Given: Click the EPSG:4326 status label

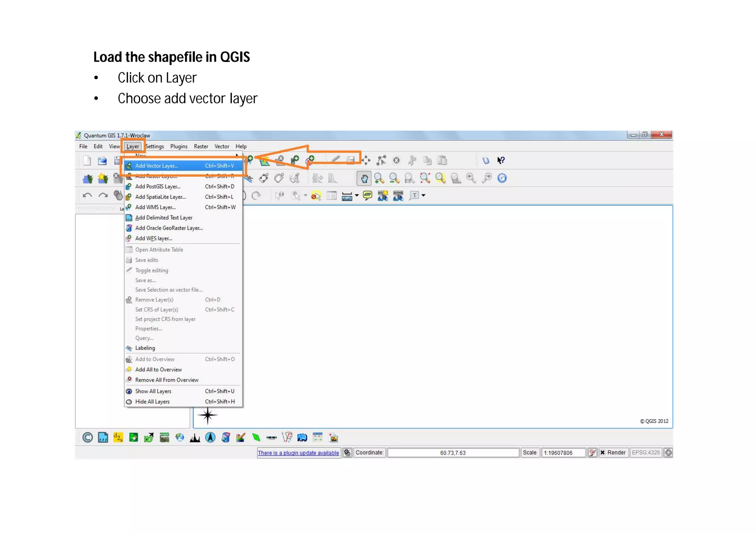Looking at the screenshot, I should (646, 453).
